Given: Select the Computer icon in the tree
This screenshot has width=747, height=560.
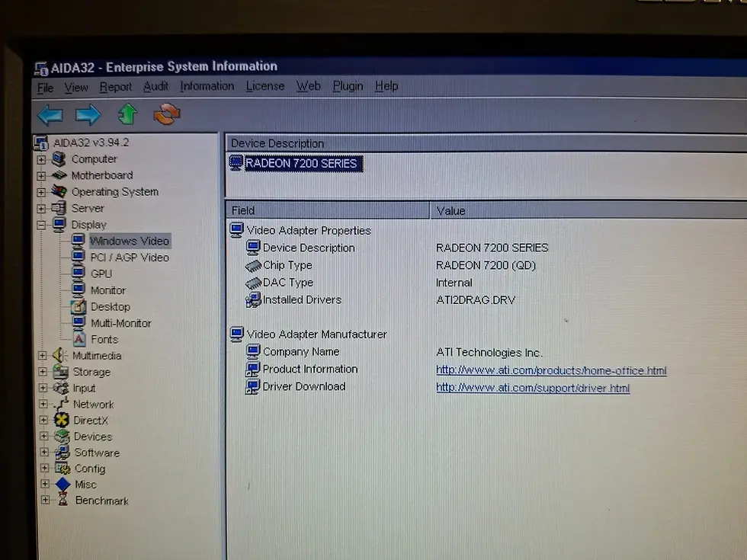Looking at the screenshot, I should [59, 158].
